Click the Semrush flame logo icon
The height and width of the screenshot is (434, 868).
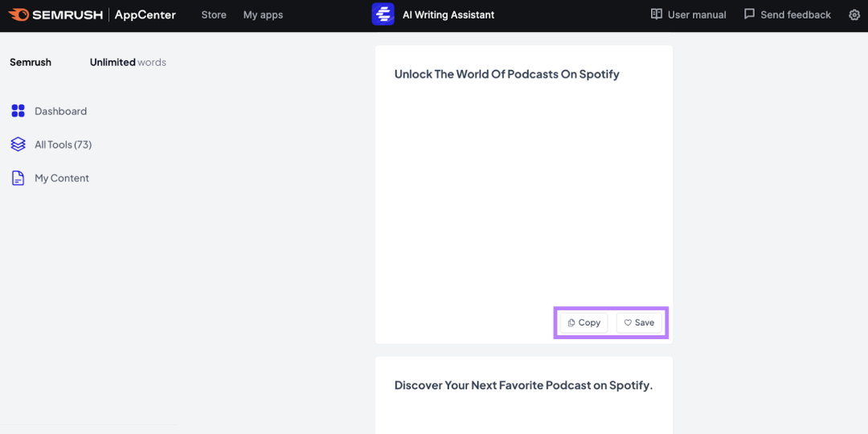18,15
